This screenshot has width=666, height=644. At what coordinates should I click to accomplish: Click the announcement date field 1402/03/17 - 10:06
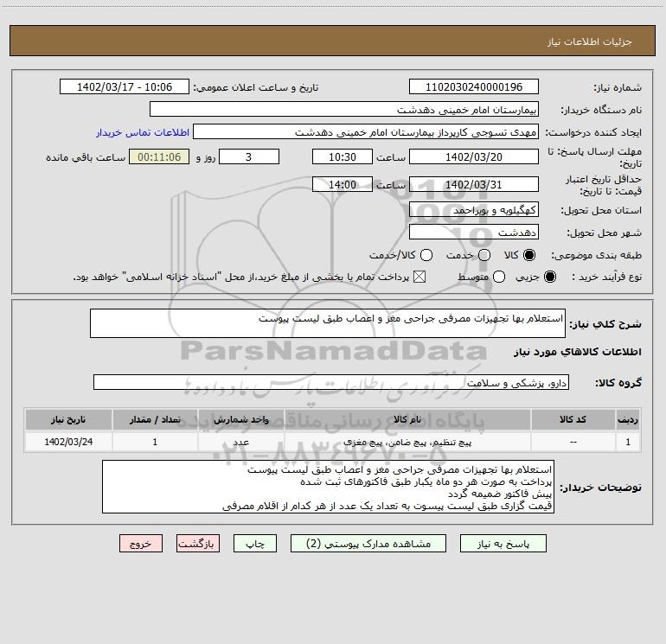[x=125, y=86]
